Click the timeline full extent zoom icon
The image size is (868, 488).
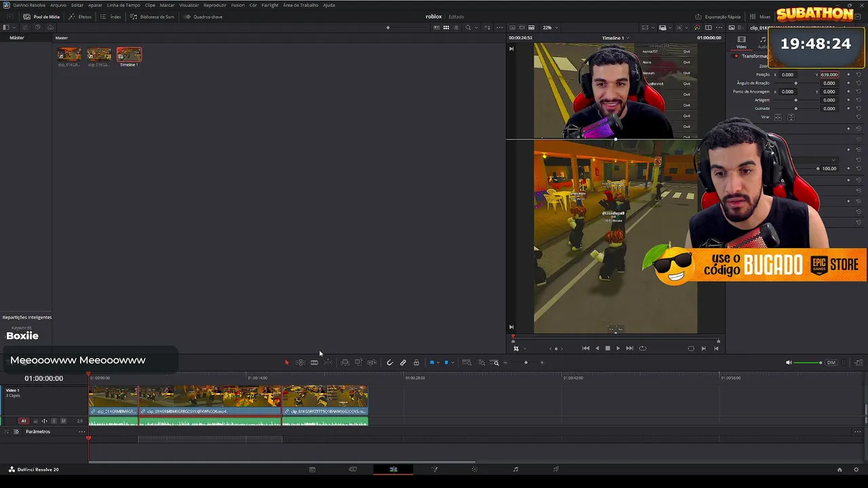(x=467, y=363)
